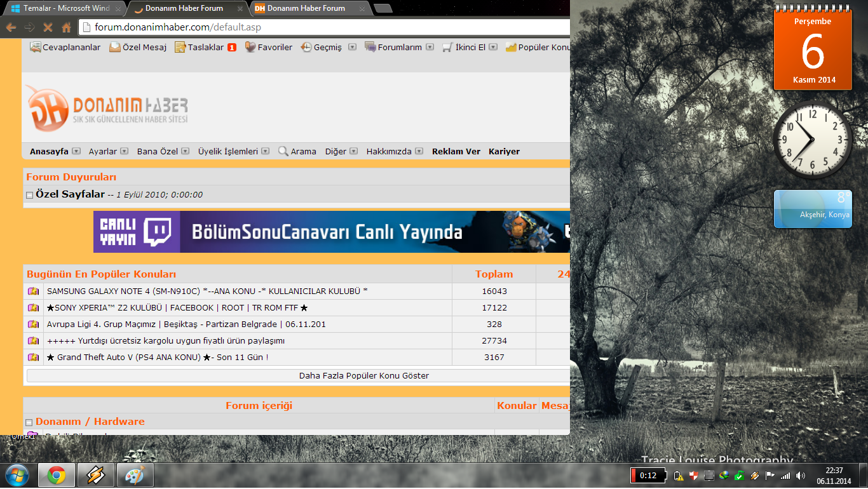Collapse the Özel Sayfalar section box
The height and width of the screenshot is (489, 868).
[x=29, y=195]
